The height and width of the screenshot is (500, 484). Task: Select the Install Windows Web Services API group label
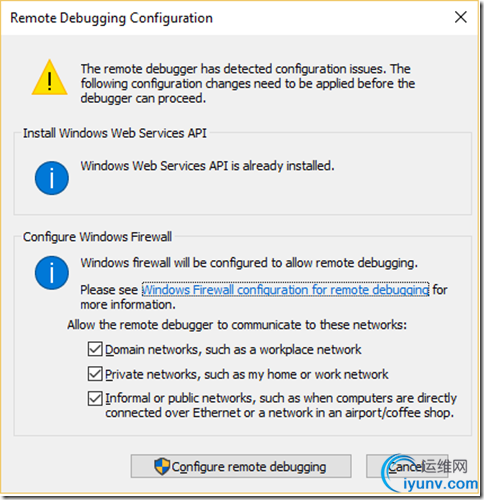(x=115, y=133)
